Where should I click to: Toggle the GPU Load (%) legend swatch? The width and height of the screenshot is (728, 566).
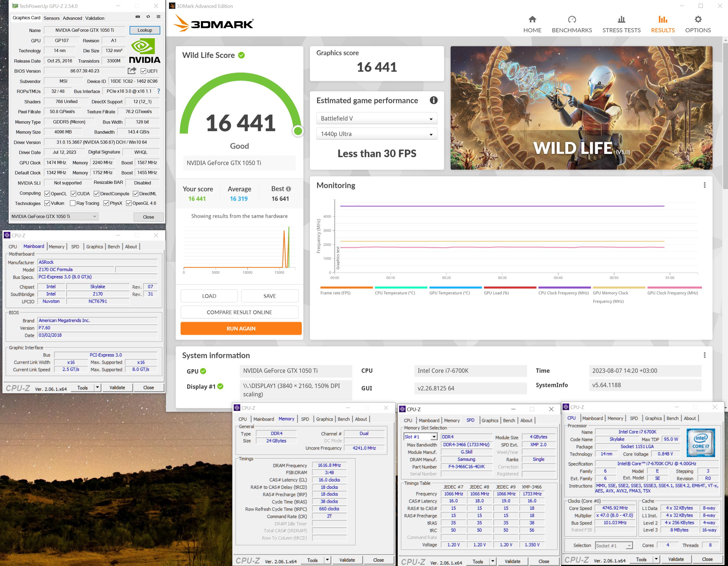(510, 287)
